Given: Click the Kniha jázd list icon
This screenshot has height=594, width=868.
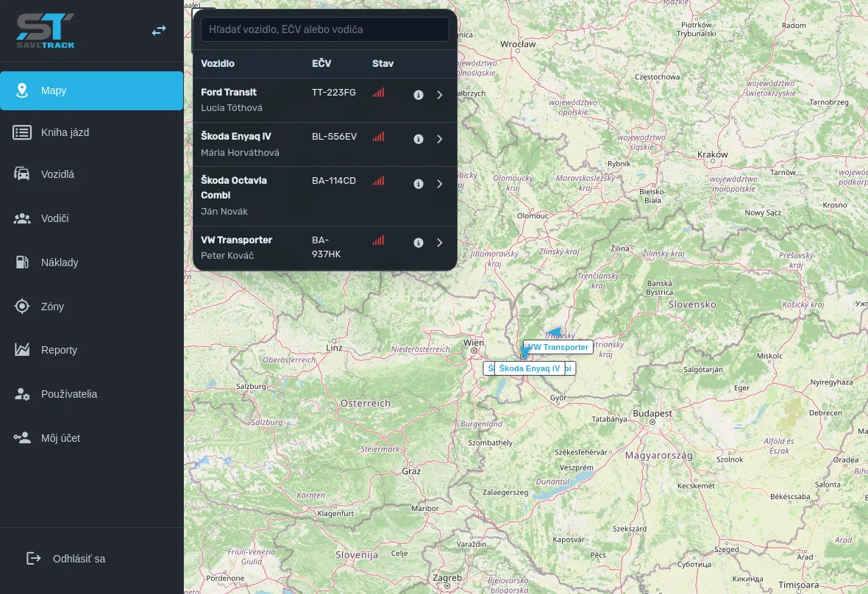Looking at the screenshot, I should [22, 132].
